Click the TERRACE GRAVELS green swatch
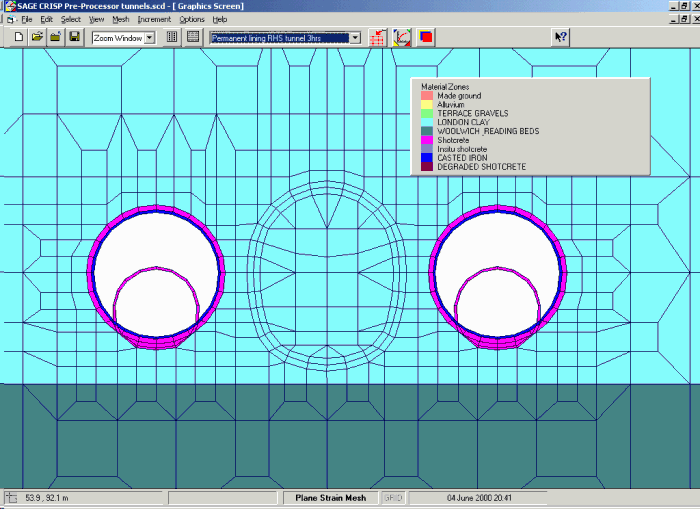This screenshot has width=700, height=509. 427,113
